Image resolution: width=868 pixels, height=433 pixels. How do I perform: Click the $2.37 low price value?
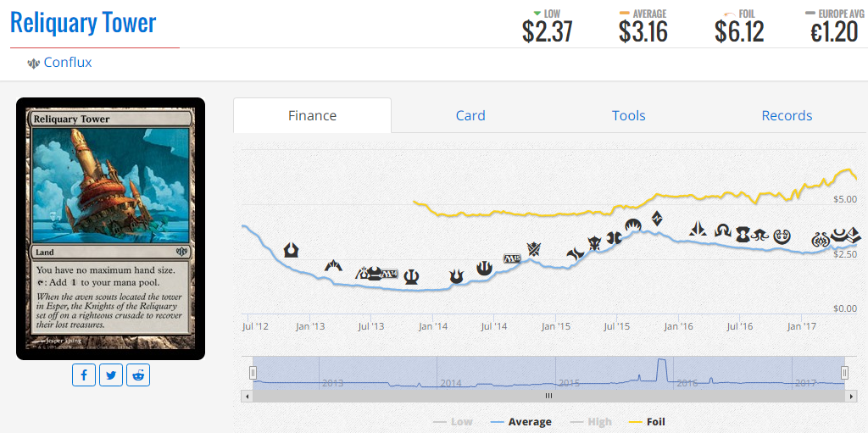click(547, 31)
